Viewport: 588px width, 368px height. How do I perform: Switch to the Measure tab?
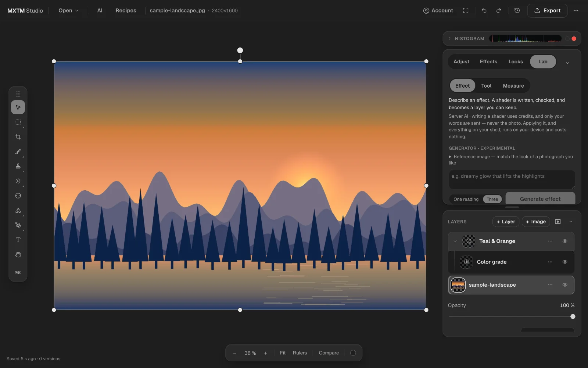click(513, 86)
